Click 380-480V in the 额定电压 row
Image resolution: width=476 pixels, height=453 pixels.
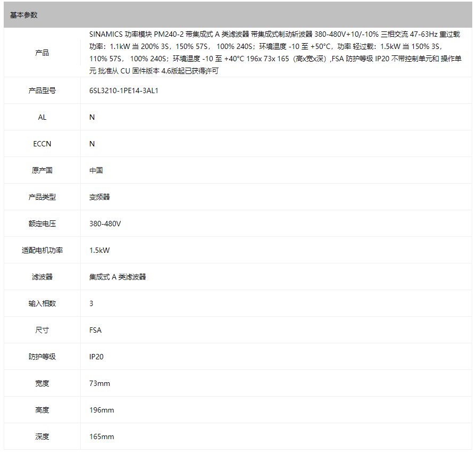(x=105, y=224)
